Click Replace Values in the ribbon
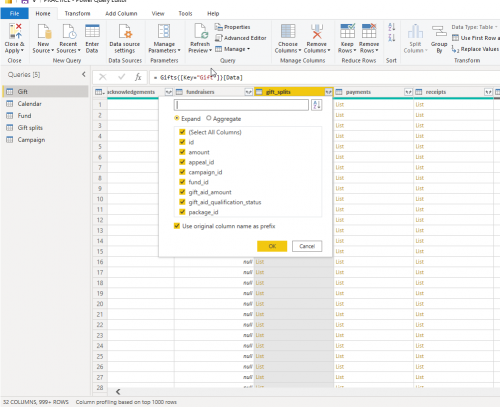Image resolution: width=500 pixels, height=407 pixels. (475, 49)
